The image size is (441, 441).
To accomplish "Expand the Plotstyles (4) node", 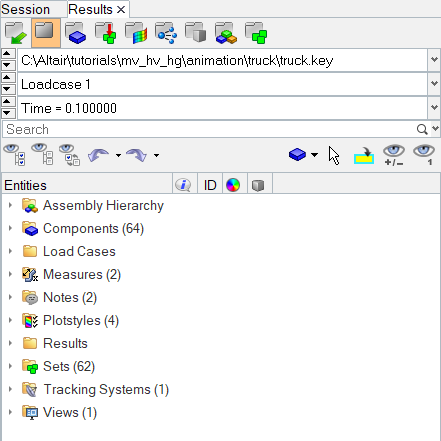I will click(10, 320).
